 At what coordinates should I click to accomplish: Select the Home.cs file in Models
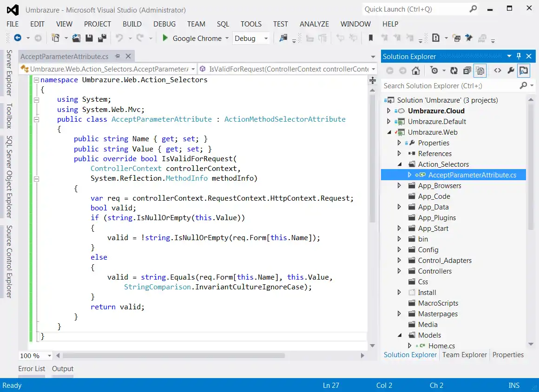pos(441,346)
